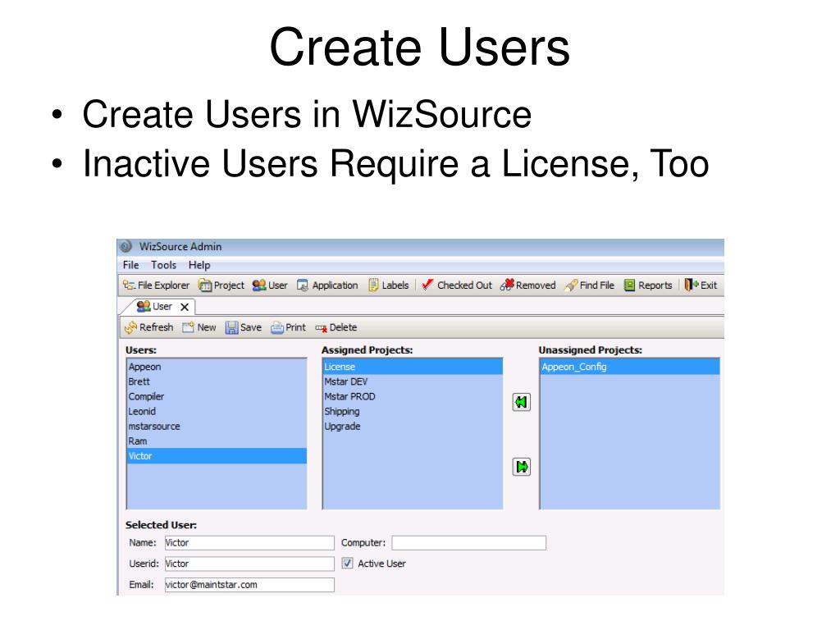Viewport: 840px width, 630px height.
Task: Click the Name input field
Action: click(249, 543)
